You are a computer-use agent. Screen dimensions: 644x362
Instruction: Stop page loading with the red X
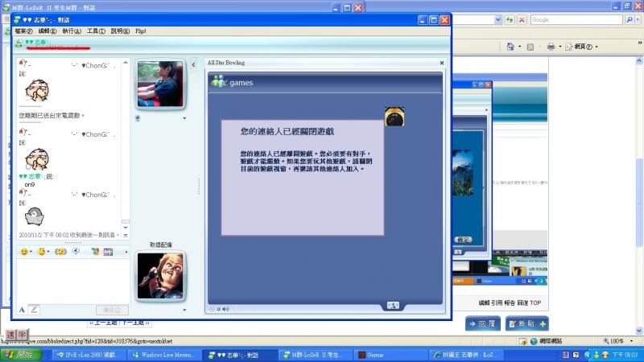tap(522, 19)
